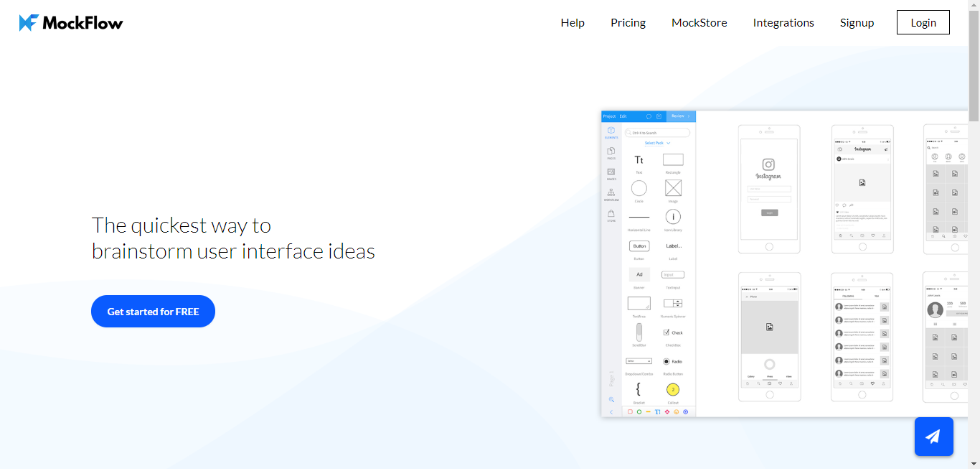Image resolution: width=980 pixels, height=471 pixels.
Task: Click Get started for FREE
Action: tap(153, 312)
